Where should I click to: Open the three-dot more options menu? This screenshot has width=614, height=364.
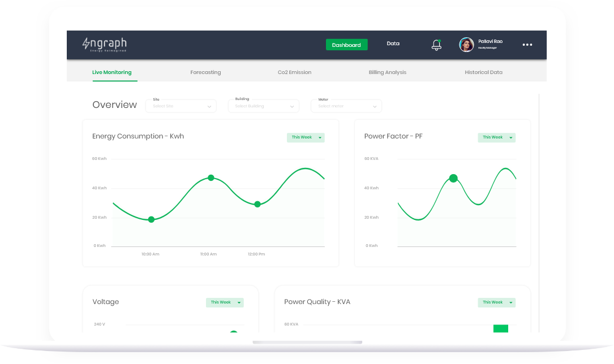tap(527, 45)
